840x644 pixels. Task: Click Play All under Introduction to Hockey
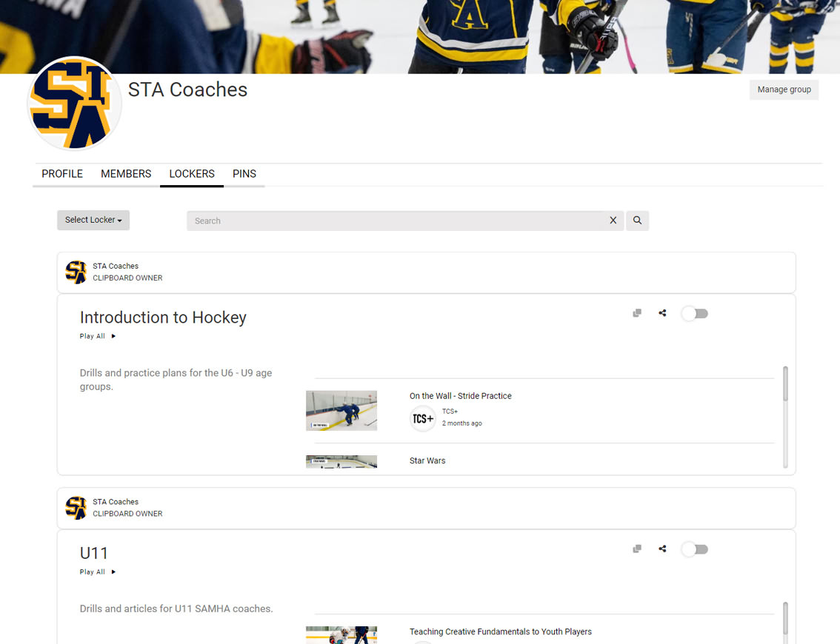pos(98,336)
